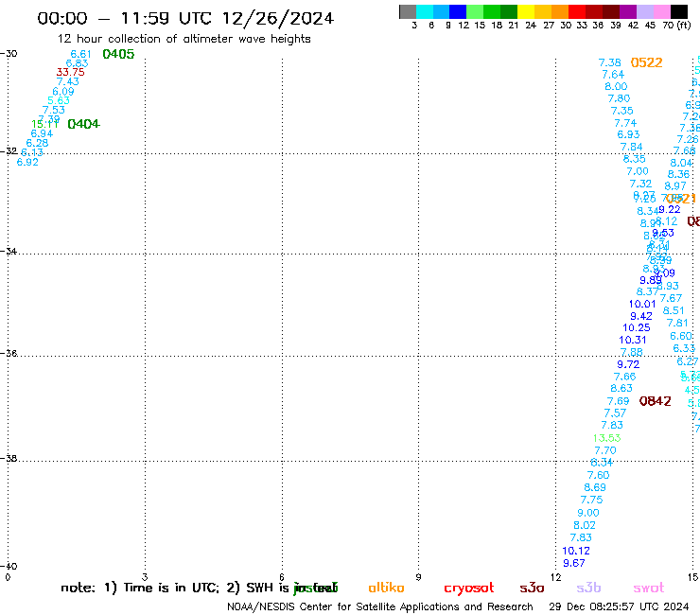Click the wave height value '8.63'

click(x=621, y=389)
